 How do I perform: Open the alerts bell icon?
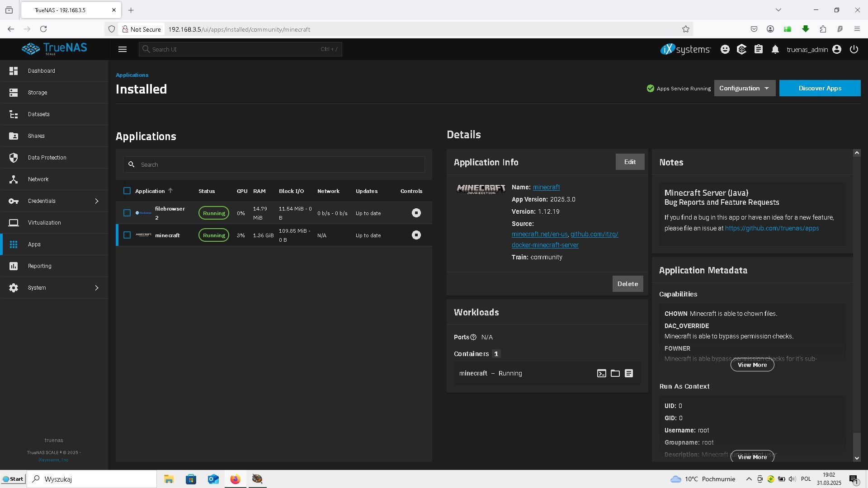(775, 49)
